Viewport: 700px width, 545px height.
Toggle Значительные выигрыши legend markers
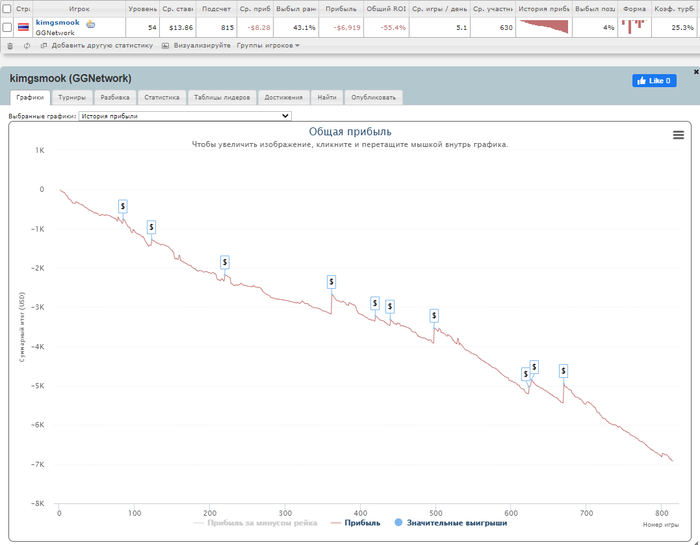[x=451, y=523]
